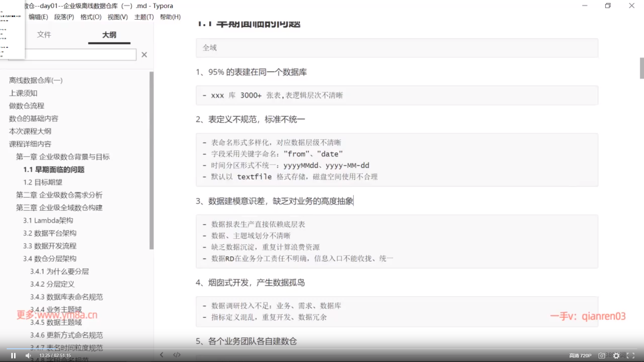Mute the video volume speaker icon
Viewport: 644px width, 362px height.
(x=28, y=356)
